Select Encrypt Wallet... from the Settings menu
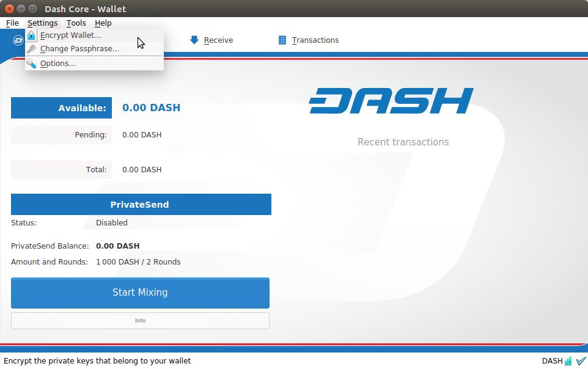 [x=95, y=35]
